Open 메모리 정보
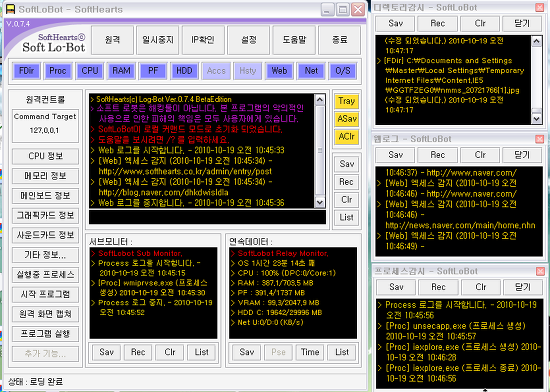 [46, 176]
